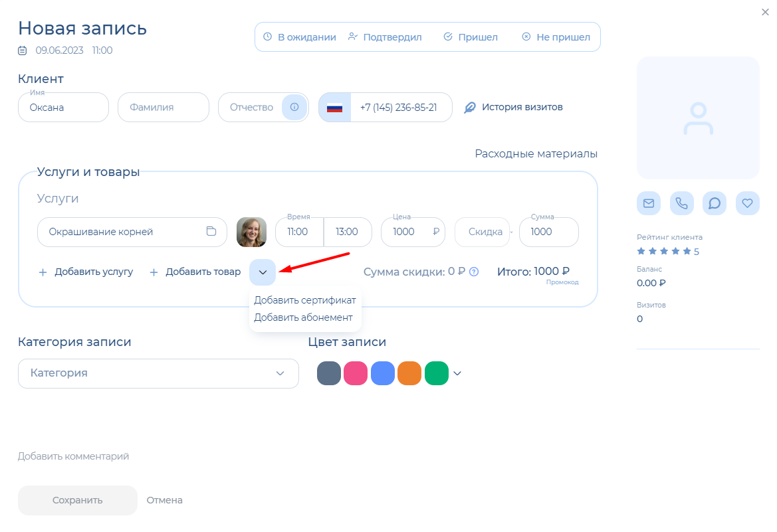777x532 pixels.
Task: Click the Russian flag country selector
Action: [334, 108]
